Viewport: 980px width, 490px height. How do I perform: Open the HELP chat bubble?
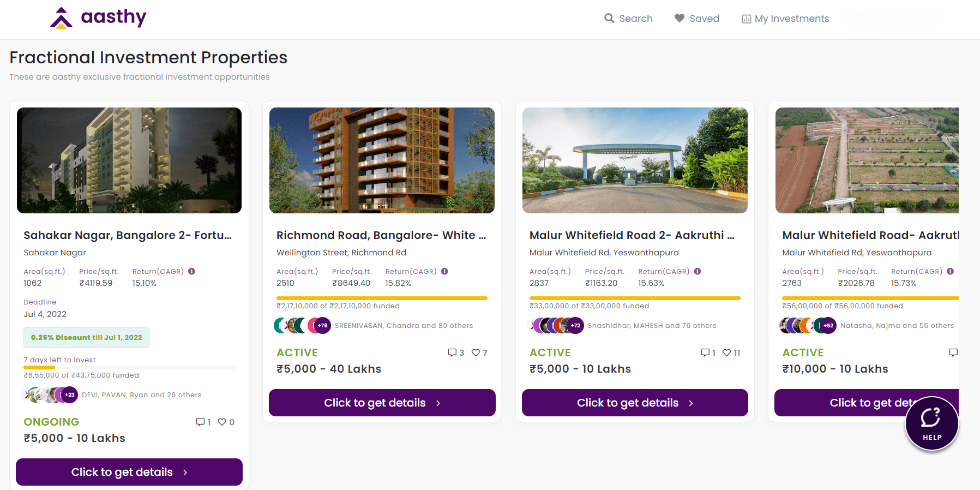(931, 423)
